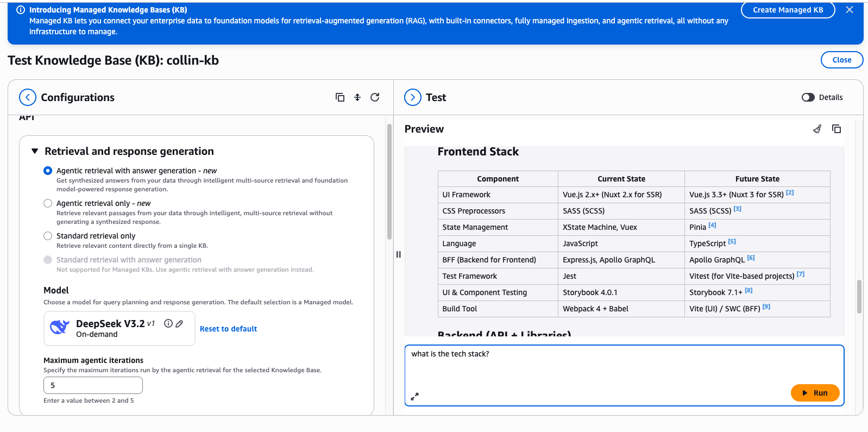Click the 'XState Machine, Vuex' cell
Viewport: 868px width, 432px height.
[x=621, y=227]
